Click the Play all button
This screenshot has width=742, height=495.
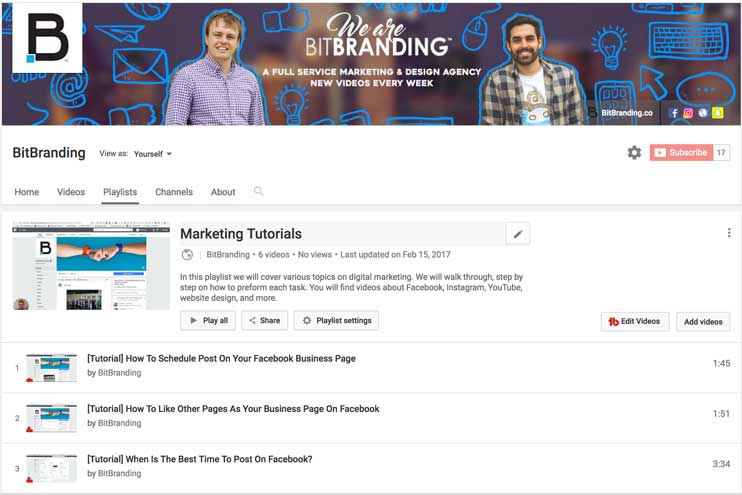coord(208,320)
